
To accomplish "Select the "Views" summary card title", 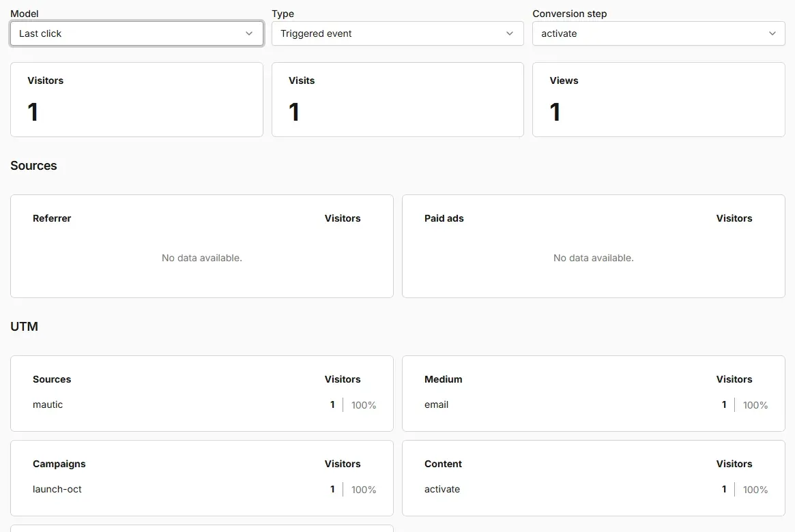I will [x=564, y=80].
